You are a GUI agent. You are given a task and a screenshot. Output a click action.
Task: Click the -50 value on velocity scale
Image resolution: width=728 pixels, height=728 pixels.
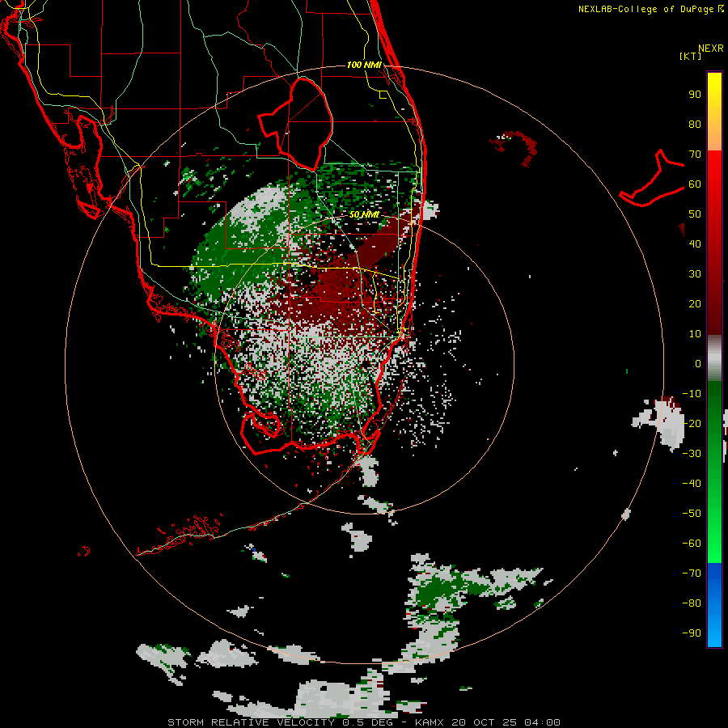pos(692,513)
